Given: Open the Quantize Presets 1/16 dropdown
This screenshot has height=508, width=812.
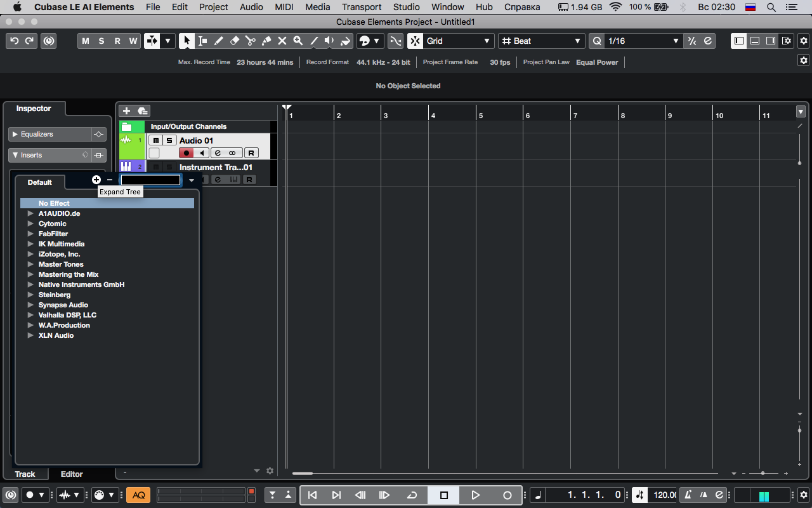Looking at the screenshot, I should 644,41.
